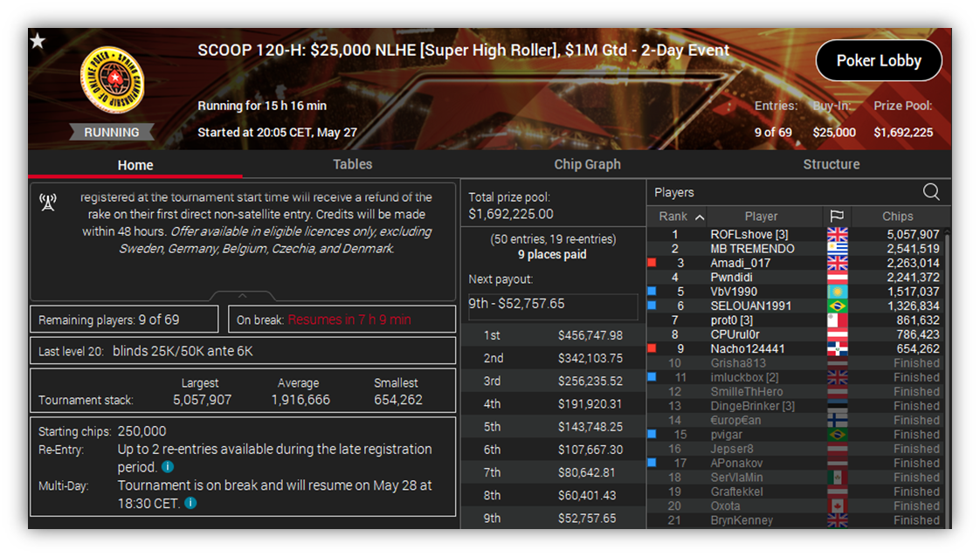Click MB TREMENDO's country flag
The height and width of the screenshot is (557, 980).
(837, 249)
